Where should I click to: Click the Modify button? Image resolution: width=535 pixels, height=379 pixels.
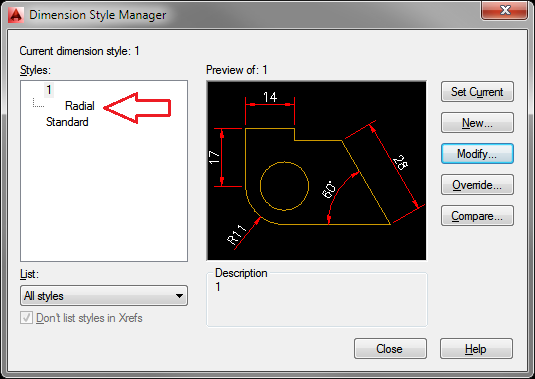(x=477, y=154)
